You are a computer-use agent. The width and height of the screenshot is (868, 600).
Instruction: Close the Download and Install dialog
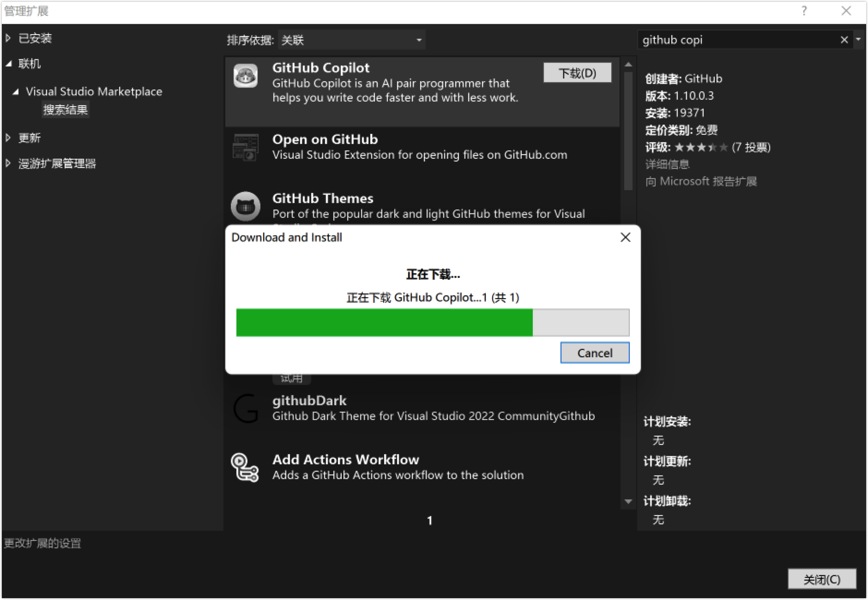625,237
